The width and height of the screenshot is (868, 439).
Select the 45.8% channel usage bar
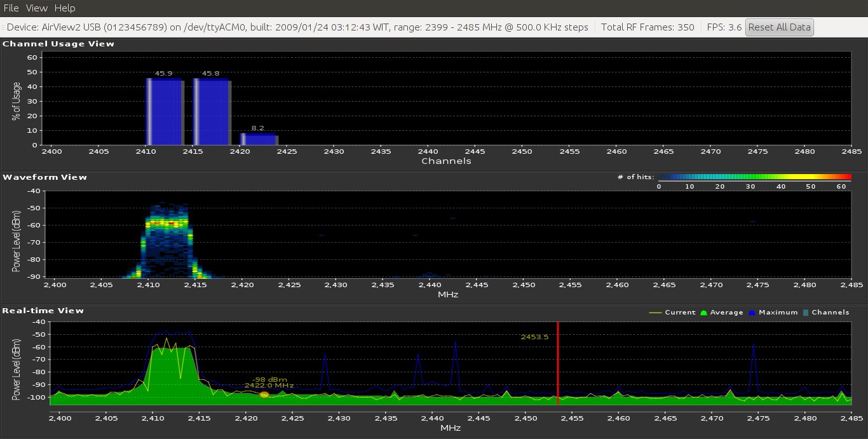tap(212, 112)
